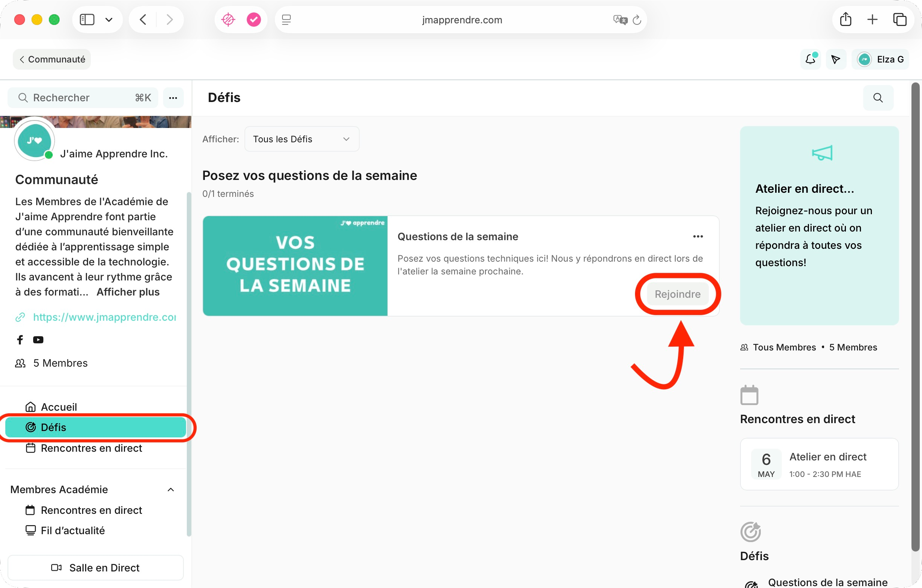The height and width of the screenshot is (588, 922).
Task: Click the Posez vos questions de la semaine heading
Action: [309, 175]
